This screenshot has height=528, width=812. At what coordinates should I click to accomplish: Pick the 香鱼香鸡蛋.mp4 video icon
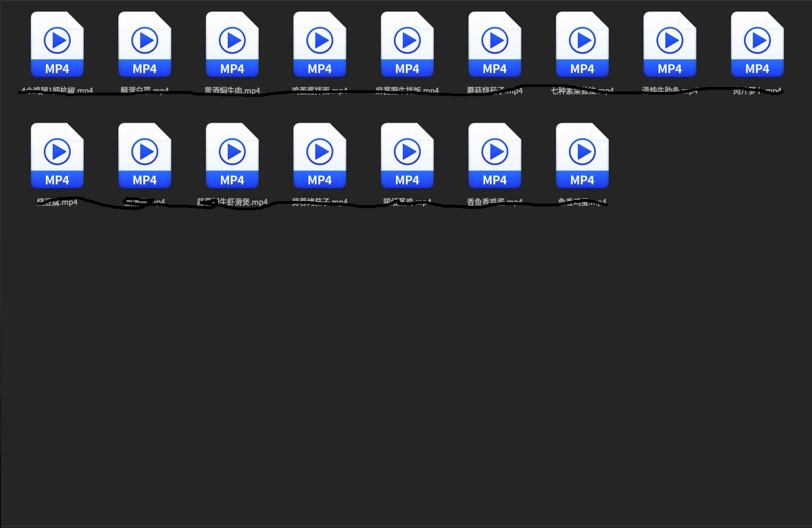495,156
